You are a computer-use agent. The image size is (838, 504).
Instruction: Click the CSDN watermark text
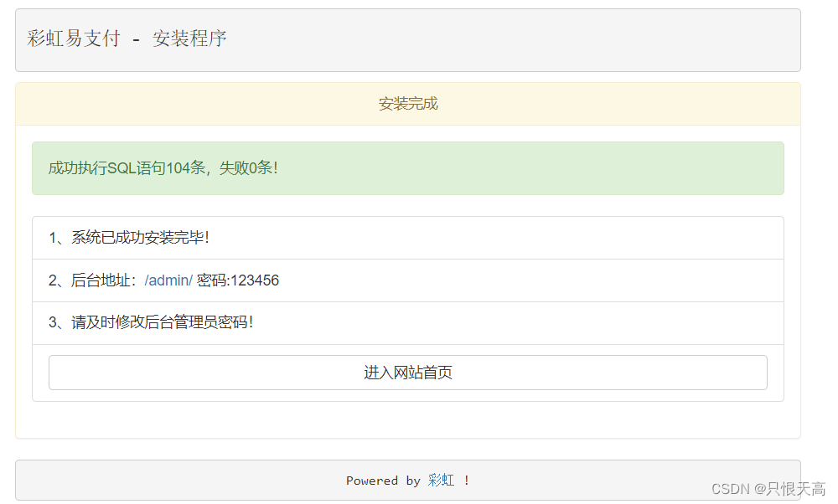click(x=729, y=489)
